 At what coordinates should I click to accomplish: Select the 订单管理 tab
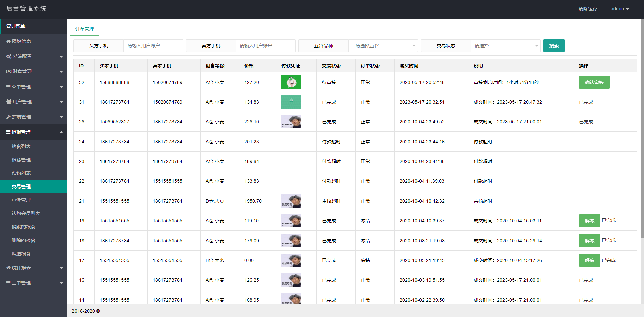[x=85, y=29]
